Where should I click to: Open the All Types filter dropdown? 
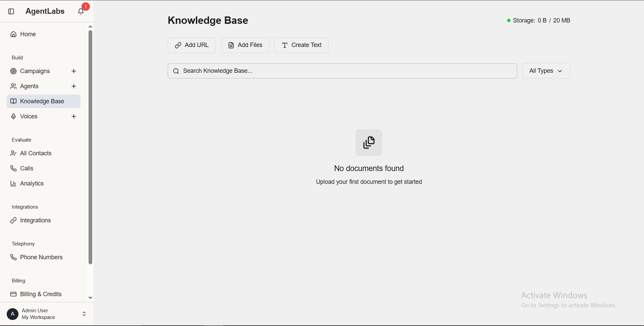pos(546,71)
